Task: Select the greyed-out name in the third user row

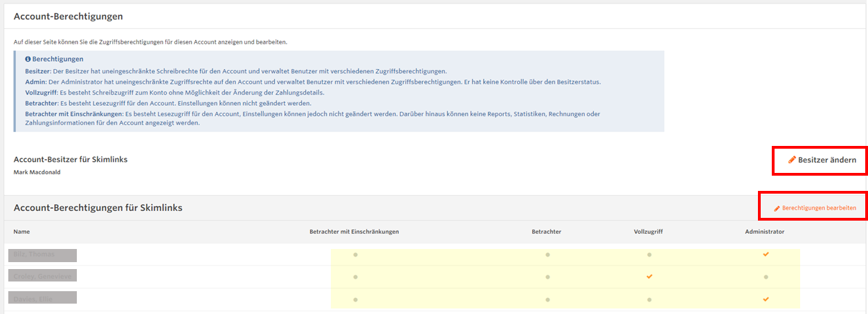Action: click(x=42, y=298)
